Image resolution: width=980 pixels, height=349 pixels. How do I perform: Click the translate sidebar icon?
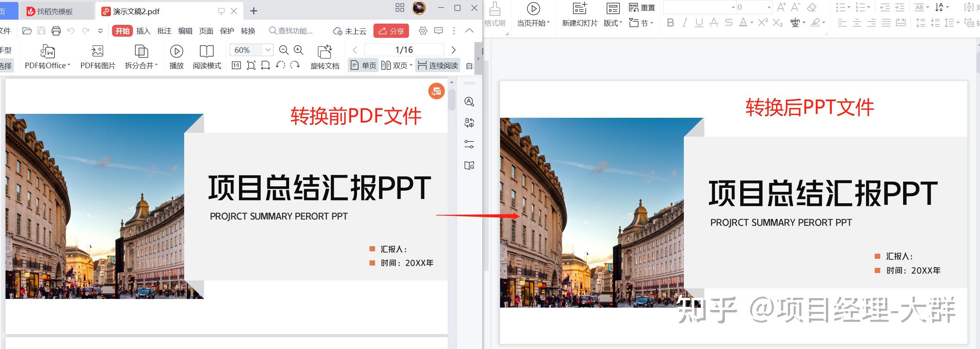point(469,123)
